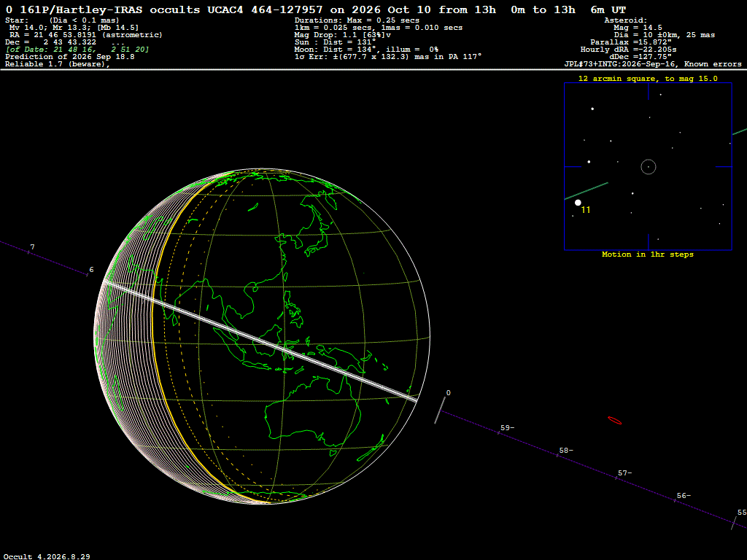Click the green of Date coordinates text
This screenshot has height=560, width=747.
coord(77,50)
